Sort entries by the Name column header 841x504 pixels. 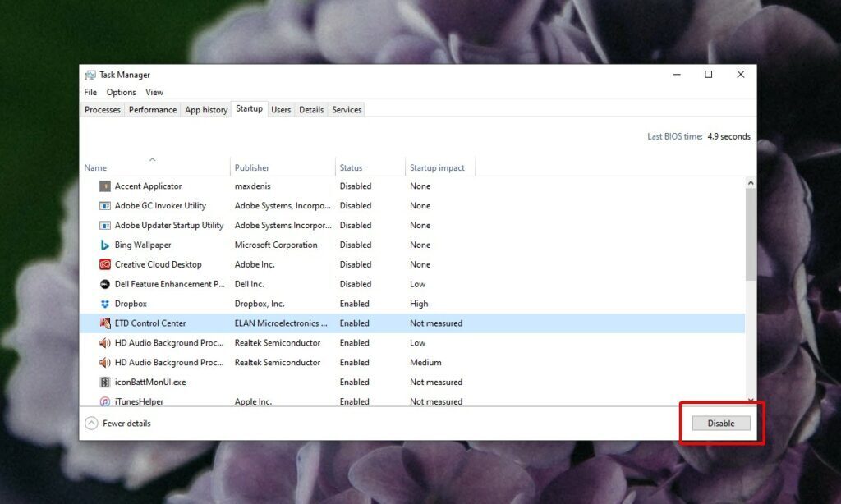click(95, 167)
